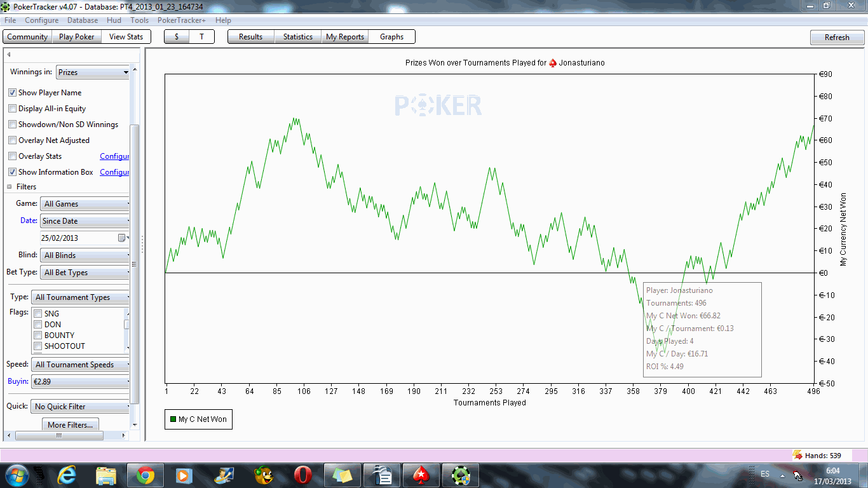Screen dimensions: 868x488
Task: Click the Refresh button
Action: [837, 37]
